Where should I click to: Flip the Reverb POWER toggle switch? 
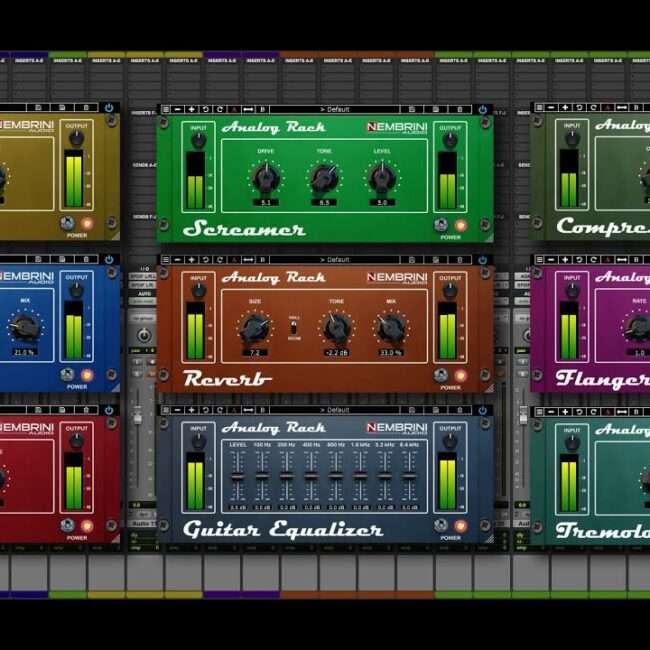[441, 376]
